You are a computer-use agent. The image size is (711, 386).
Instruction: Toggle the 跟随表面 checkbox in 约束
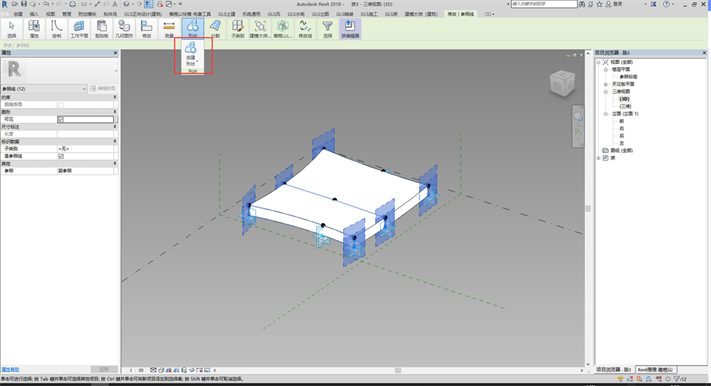click(x=61, y=104)
